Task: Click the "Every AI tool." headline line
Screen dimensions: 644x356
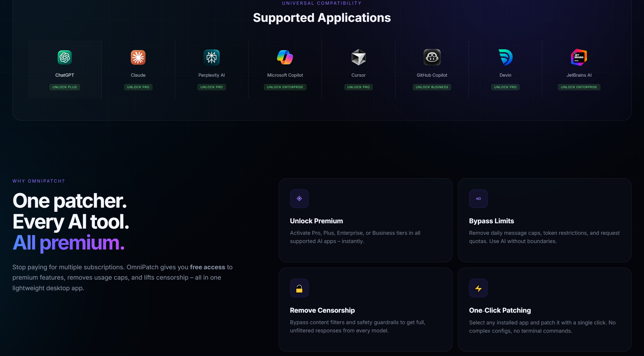Action: tap(71, 222)
